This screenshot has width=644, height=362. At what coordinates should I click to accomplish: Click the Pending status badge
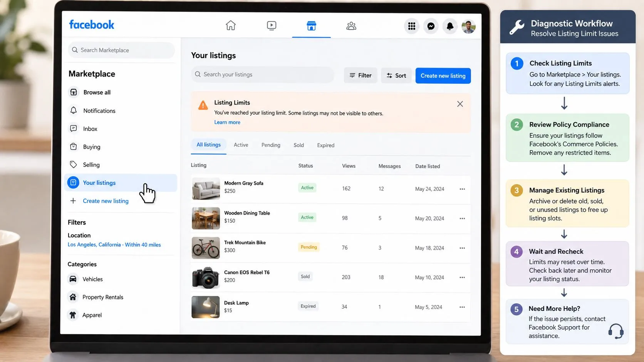(x=309, y=247)
